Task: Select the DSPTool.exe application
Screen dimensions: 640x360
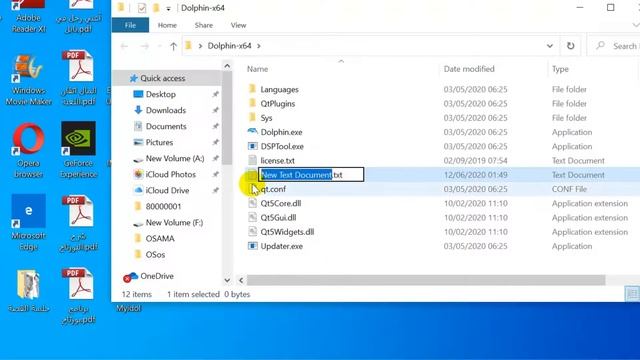Action: pos(282,147)
